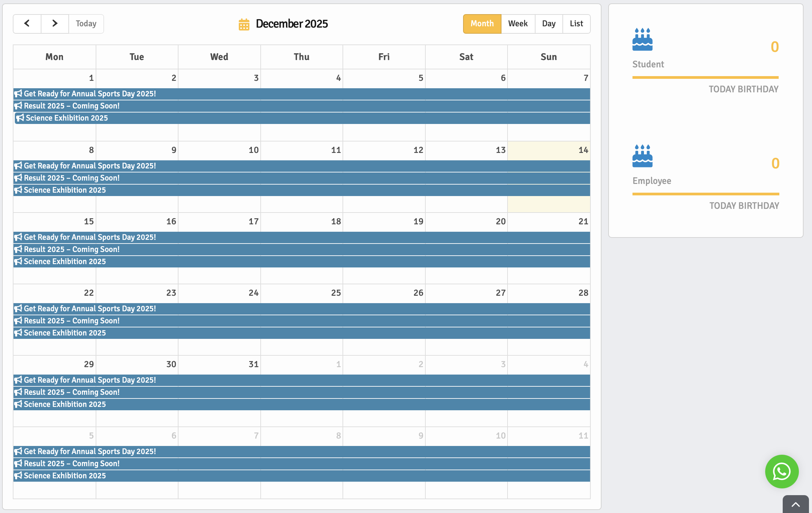
Task: Open Sports Day event in first week
Action: click(x=89, y=94)
